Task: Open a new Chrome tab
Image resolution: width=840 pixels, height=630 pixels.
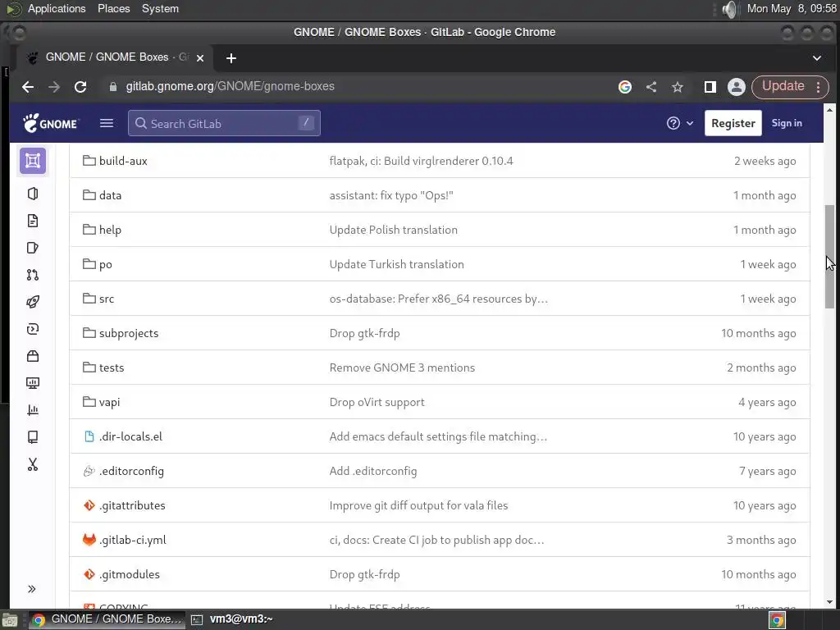Action: tap(231, 58)
